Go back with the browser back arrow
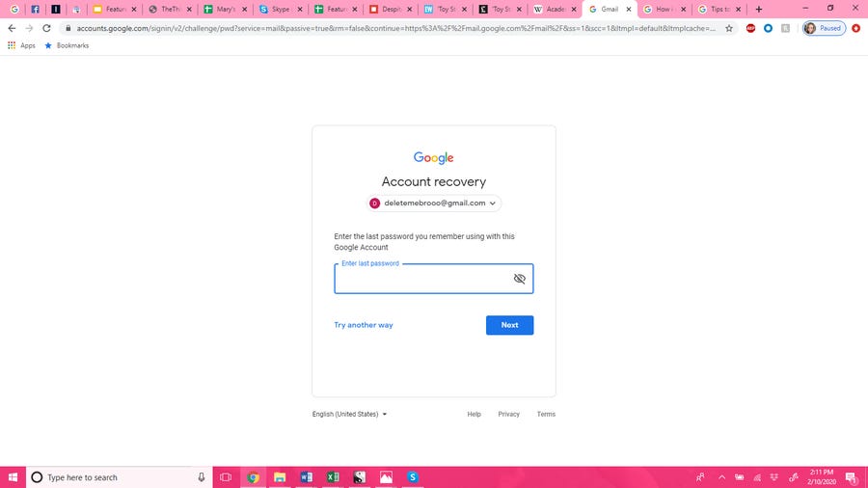The width and height of the screenshot is (868, 488). tap(12, 28)
